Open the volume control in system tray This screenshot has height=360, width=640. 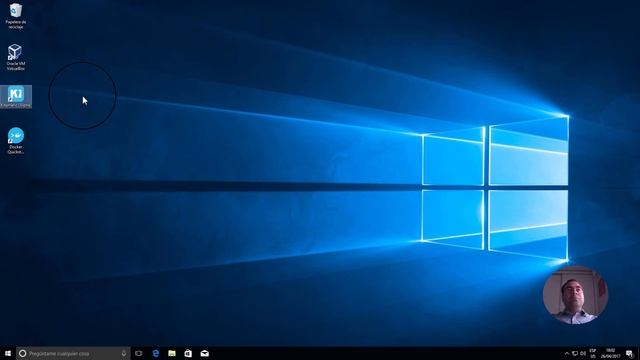point(583,353)
